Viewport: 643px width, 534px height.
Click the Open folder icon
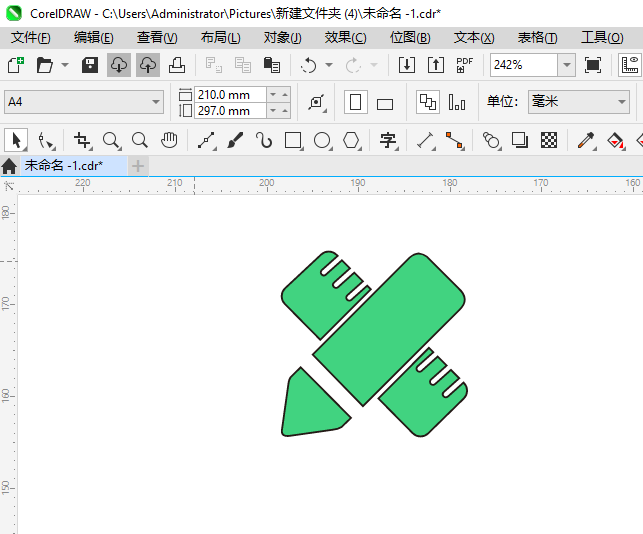click(44, 65)
